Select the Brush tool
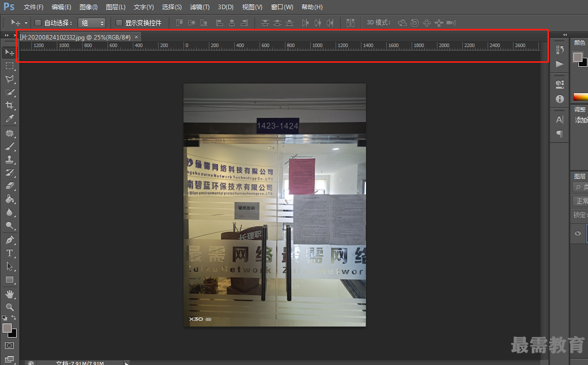The width and height of the screenshot is (588, 365). pos(9,146)
